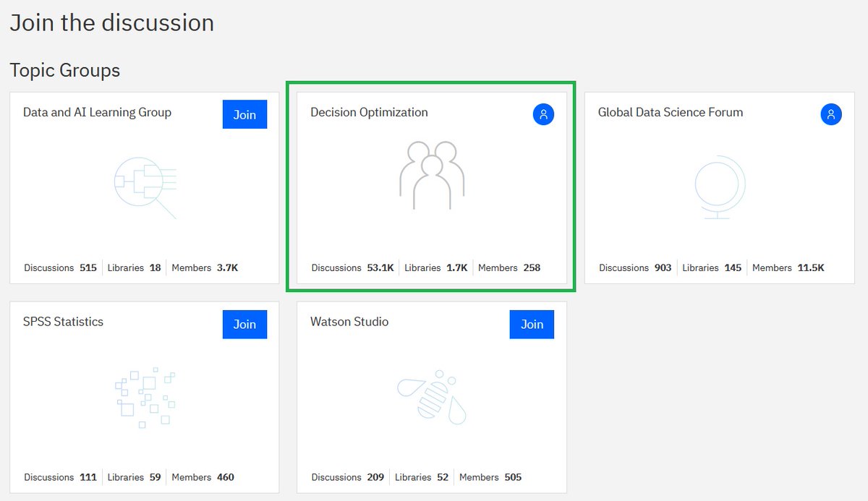Click Discussions 903 count
The image size is (868, 501).
coord(635,267)
